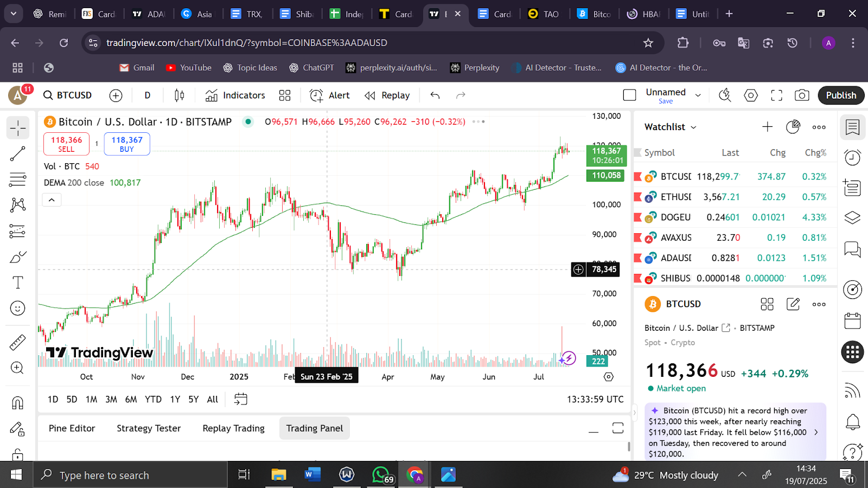Activate the zoom in tool

point(18,368)
